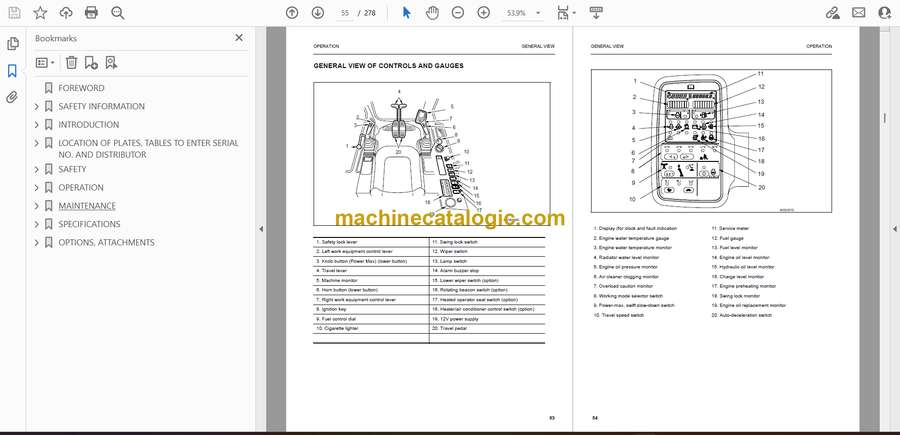Go to previous page using up arrow

pos(292,13)
